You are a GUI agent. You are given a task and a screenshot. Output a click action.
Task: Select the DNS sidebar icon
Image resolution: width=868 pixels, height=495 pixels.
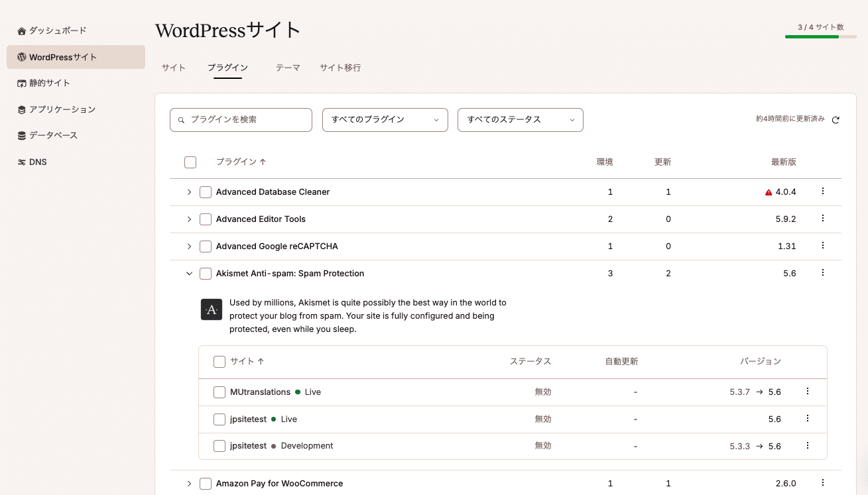[20, 162]
